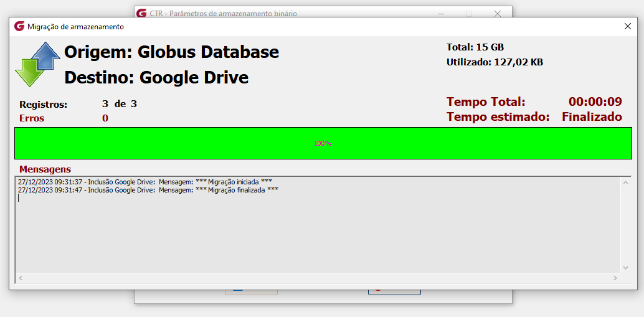This screenshot has width=644, height=317.
Task: Click scroll right arrow in Mensagens log
Action: pos(615,278)
